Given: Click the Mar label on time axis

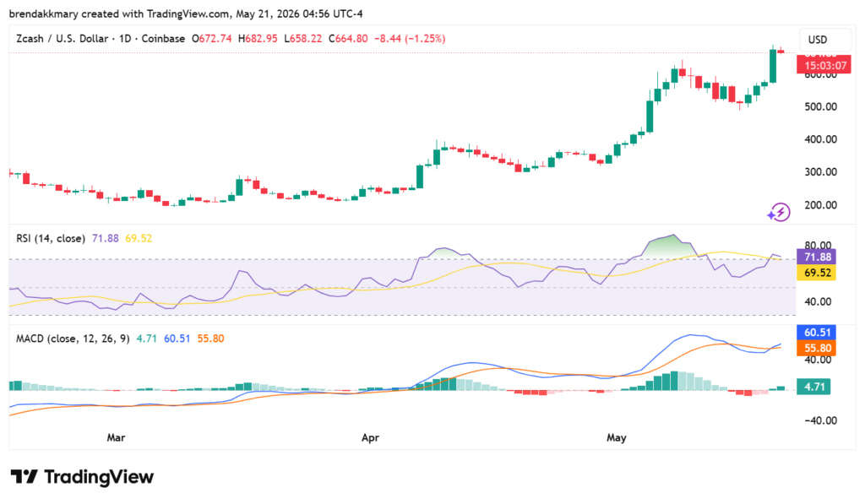Looking at the screenshot, I should point(116,437).
